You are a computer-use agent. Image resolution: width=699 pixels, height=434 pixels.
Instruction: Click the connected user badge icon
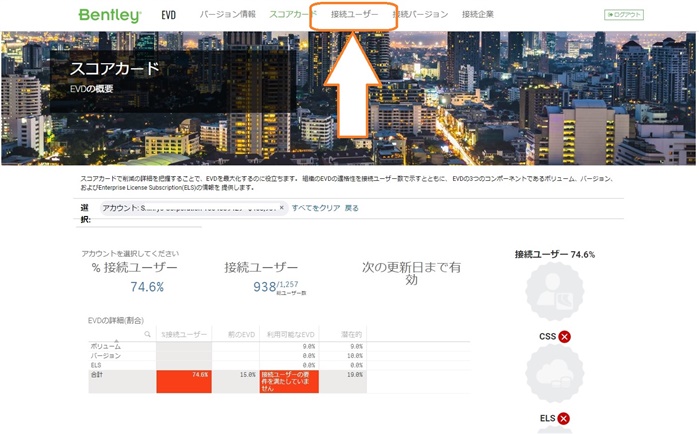point(555,291)
